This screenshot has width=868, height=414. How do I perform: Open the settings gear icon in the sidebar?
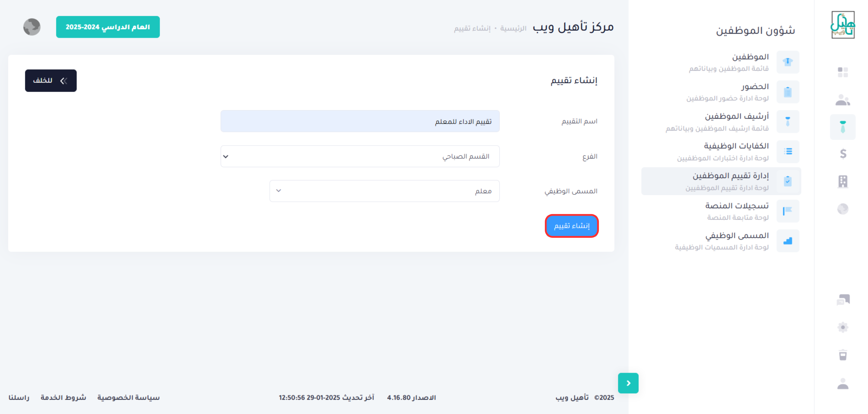tap(843, 327)
